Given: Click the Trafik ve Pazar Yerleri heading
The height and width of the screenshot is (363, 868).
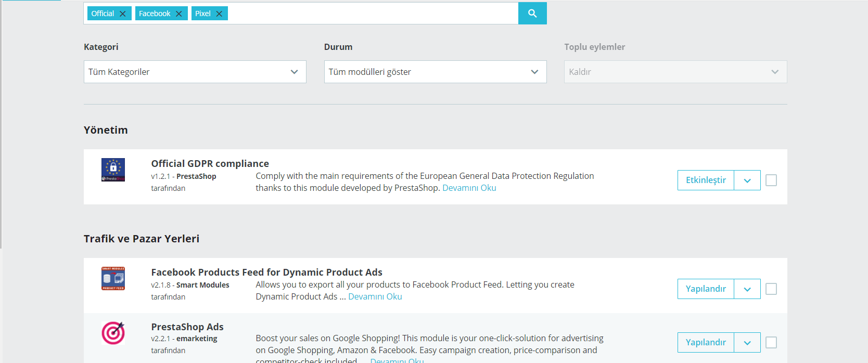Looking at the screenshot, I should point(142,239).
